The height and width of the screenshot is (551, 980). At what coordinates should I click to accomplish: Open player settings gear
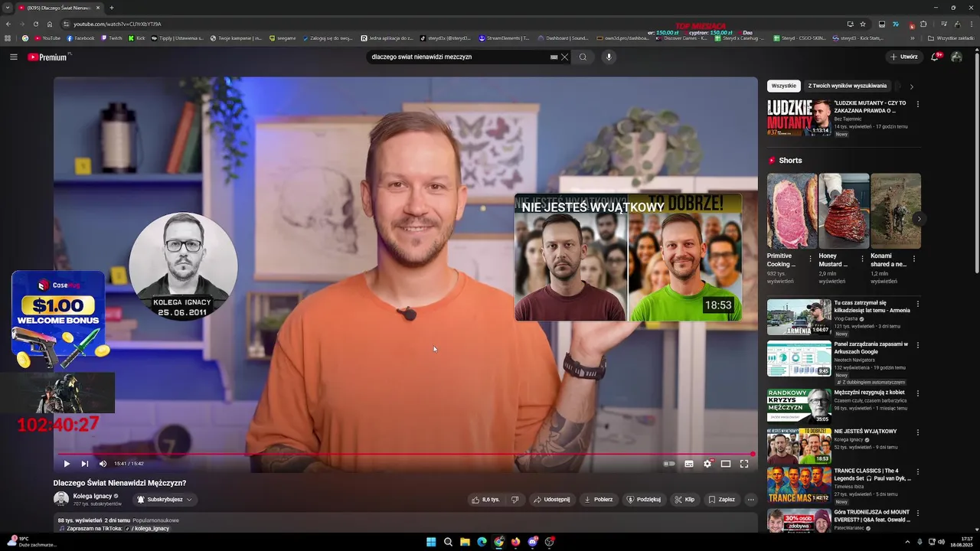coord(707,463)
